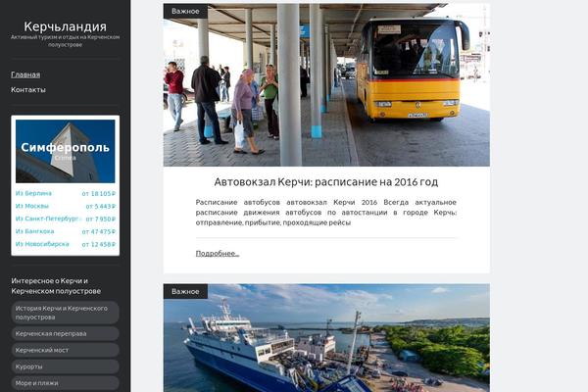
Task: Go to the Главная menu item
Action: (25, 74)
